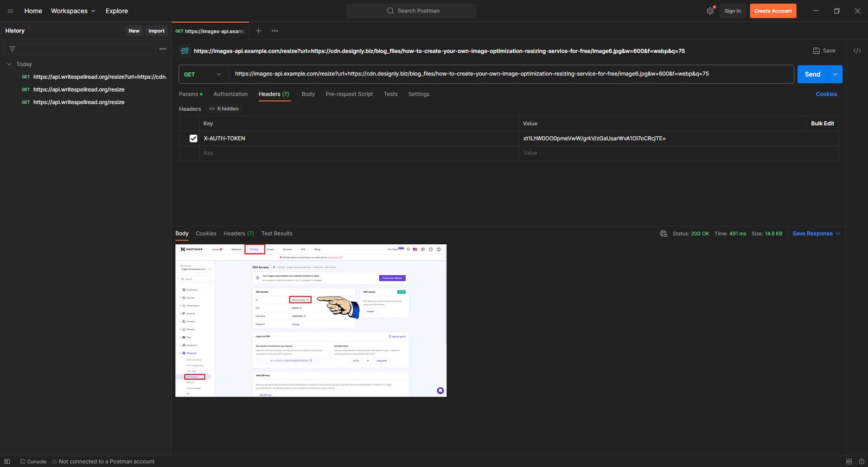Open the Explore menu
The image size is (868, 467).
(117, 11)
